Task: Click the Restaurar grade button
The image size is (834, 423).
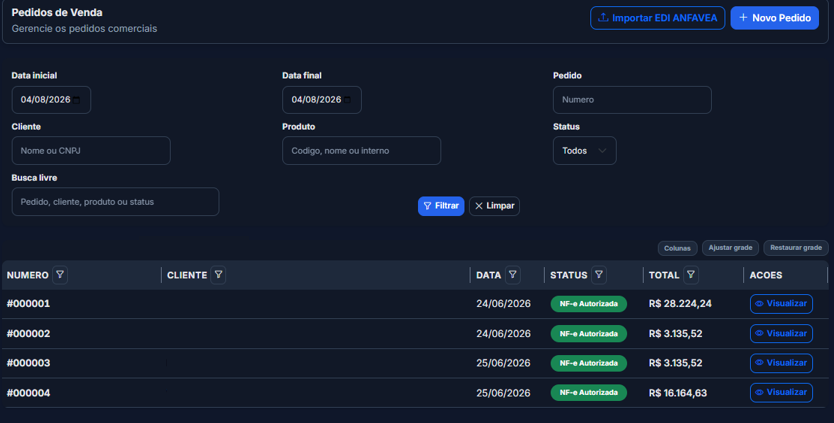Action: pyautogui.click(x=796, y=248)
